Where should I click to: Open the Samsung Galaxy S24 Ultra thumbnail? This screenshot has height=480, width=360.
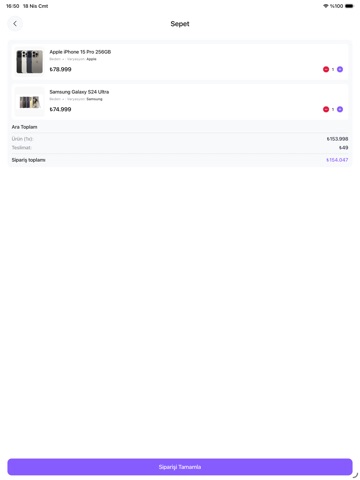coord(30,102)
